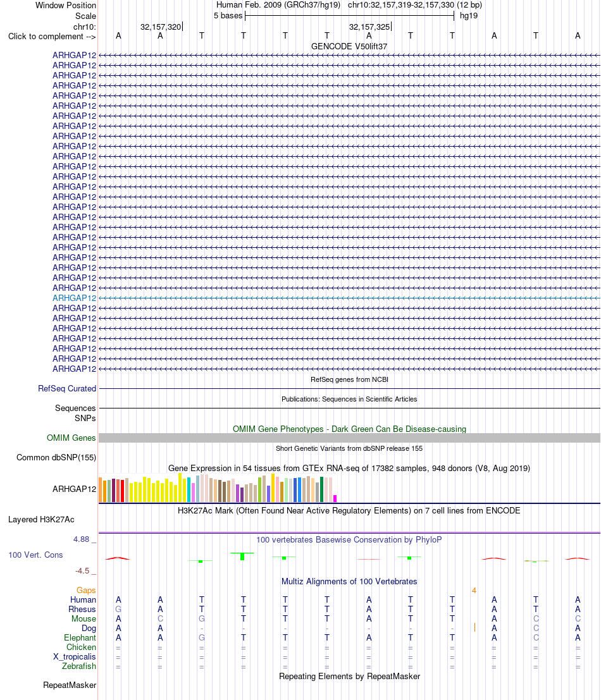
Task: Click the 'Human Feb. 2009 (GRCh37/hg19)' text
Action: (278, 5)
